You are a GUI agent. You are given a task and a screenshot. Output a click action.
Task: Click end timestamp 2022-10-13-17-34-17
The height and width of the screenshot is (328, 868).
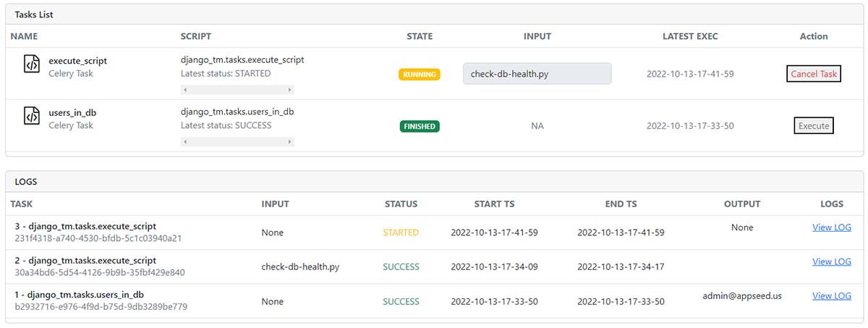click(621, 266)
